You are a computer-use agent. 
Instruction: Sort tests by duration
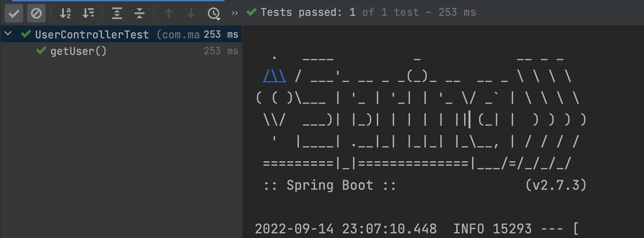pos(88,14)
